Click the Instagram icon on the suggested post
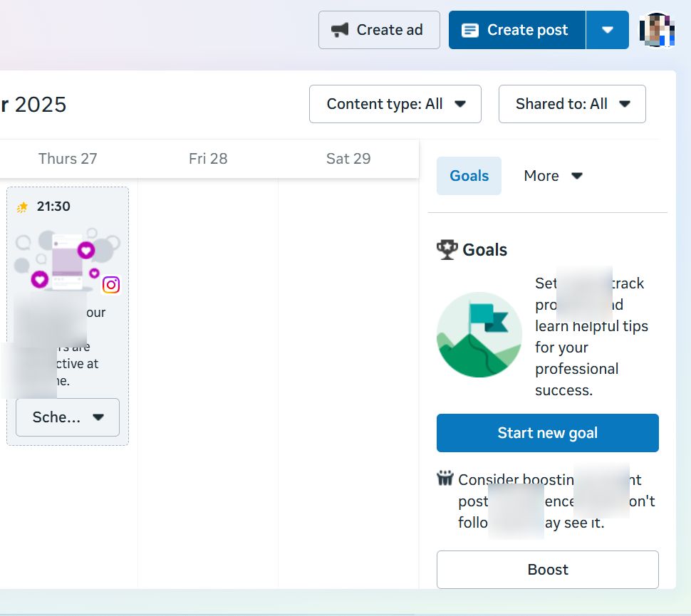 (x=111, y=285)
